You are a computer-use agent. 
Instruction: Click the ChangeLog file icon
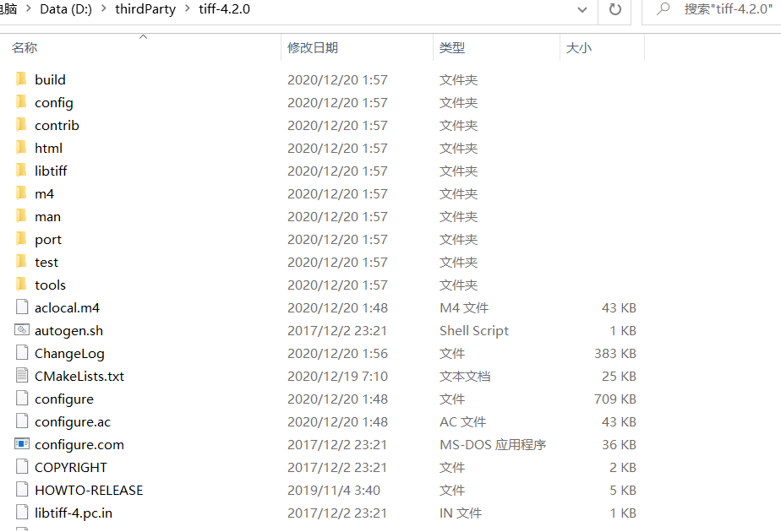point(20,353)
